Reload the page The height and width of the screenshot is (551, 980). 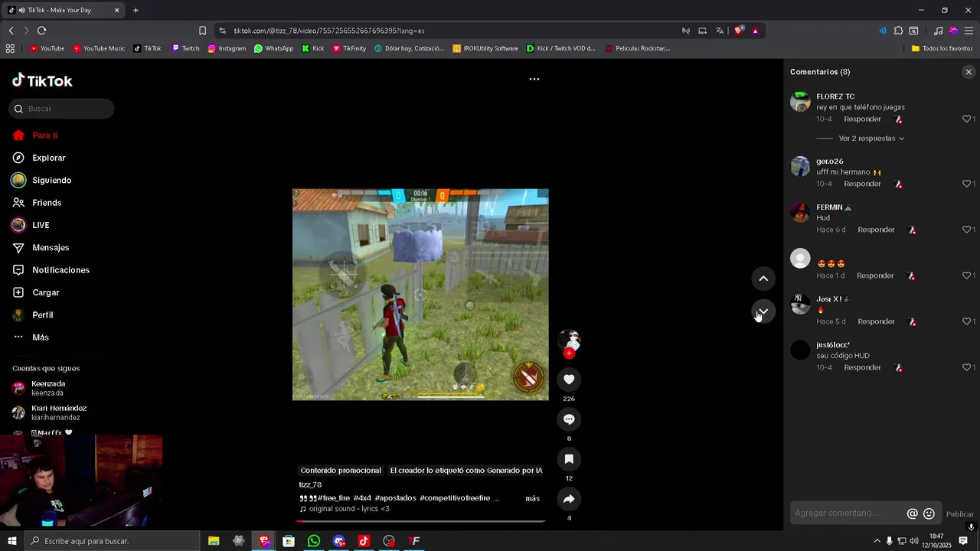pos(41,31)
